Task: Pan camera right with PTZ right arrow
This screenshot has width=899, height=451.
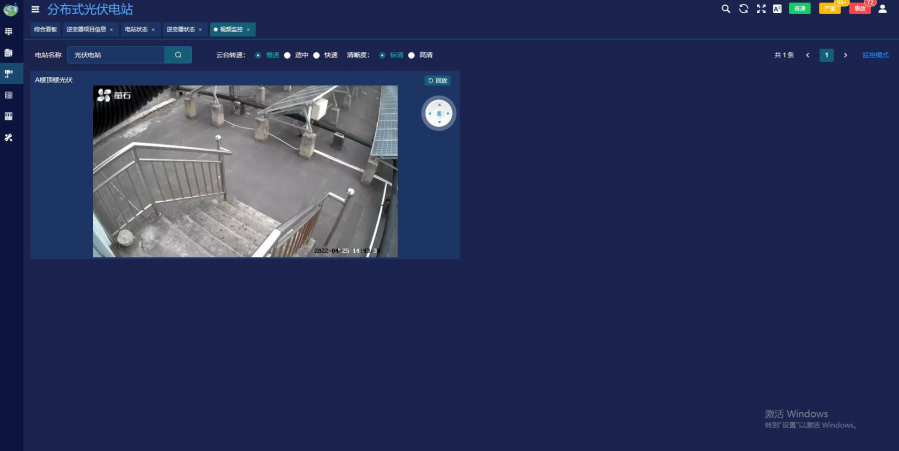Action: (448, 113)
